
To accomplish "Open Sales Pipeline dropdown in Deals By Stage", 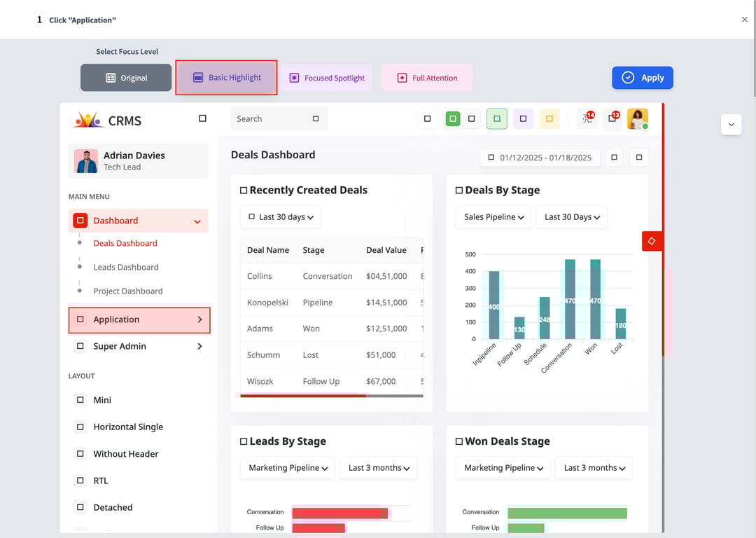I will click(493, 217).
